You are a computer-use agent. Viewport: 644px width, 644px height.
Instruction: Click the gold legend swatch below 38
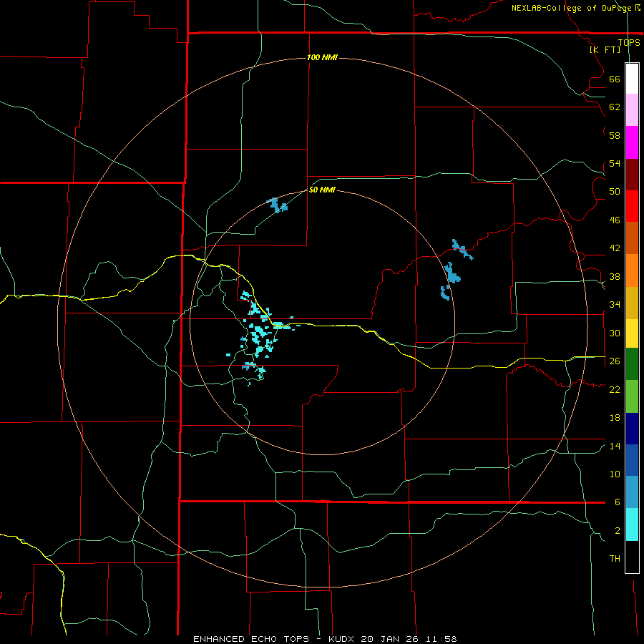pyautogui.click(x=632, y=303)
